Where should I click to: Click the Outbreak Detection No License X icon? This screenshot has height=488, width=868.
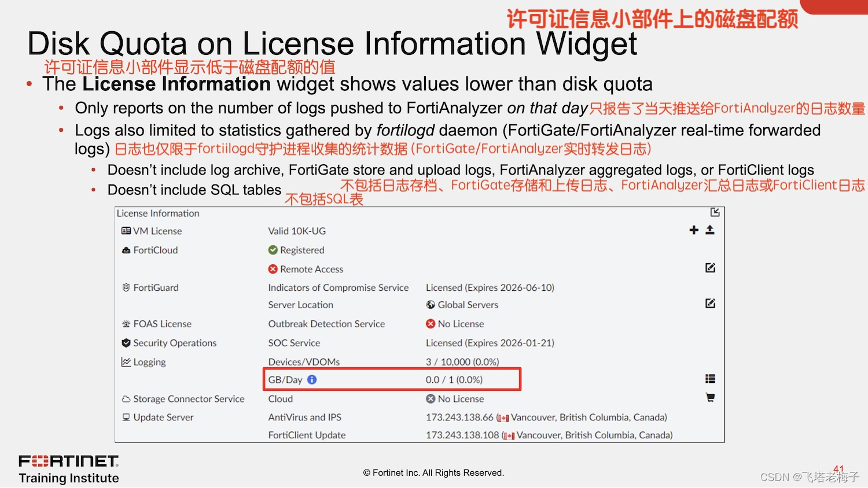(x=431, y=324)
